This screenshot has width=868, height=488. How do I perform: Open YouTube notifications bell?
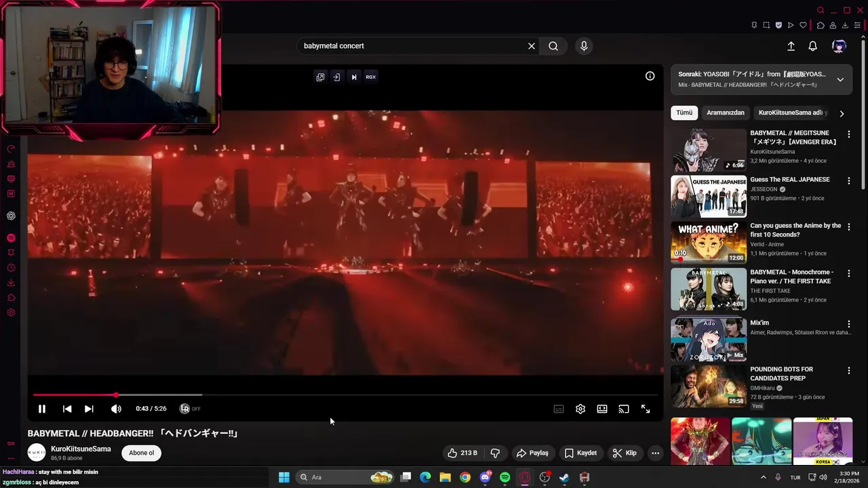[812, 46]
